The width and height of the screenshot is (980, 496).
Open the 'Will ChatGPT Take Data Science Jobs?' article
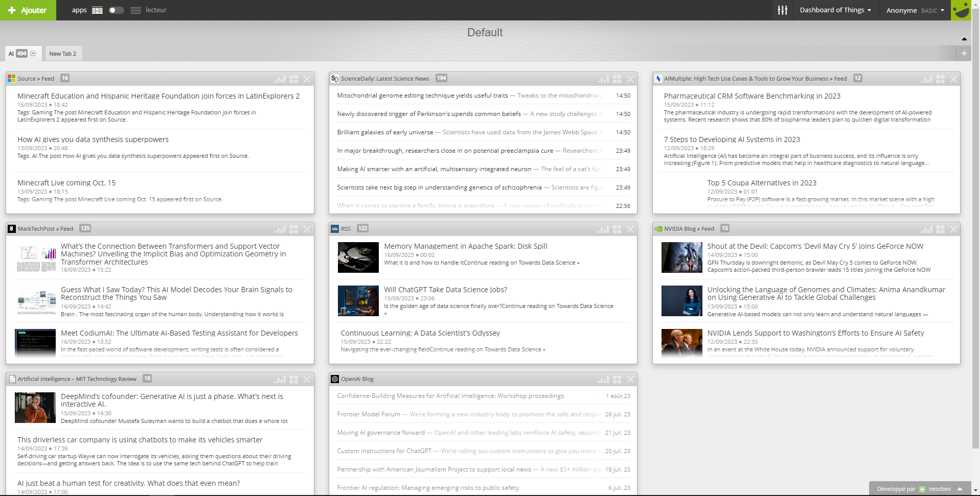tap(445, 290)
